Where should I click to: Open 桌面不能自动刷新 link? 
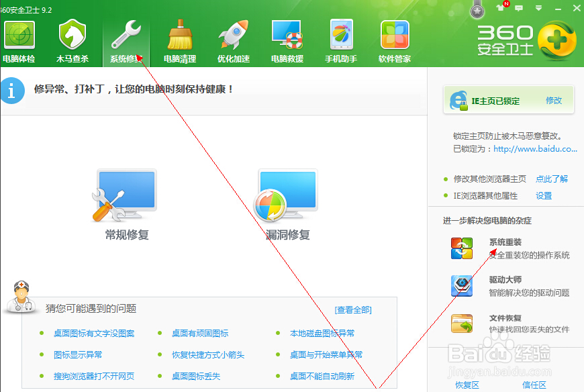[x=322, y=376]
